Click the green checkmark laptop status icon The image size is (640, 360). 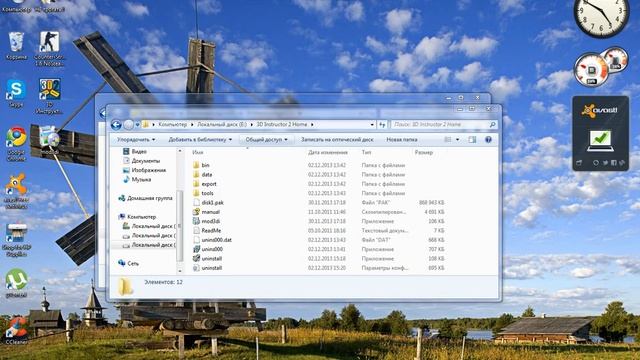(x=600, y=140)
